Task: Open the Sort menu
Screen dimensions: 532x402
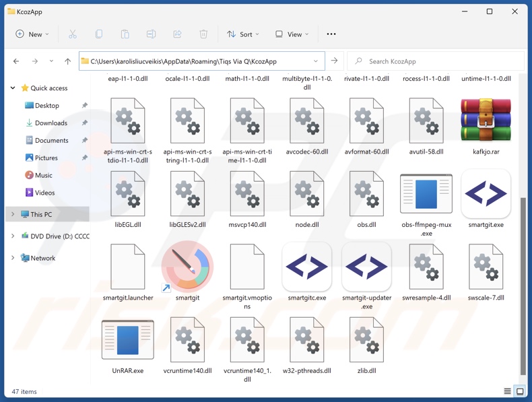Action: (x=243, y=34)
